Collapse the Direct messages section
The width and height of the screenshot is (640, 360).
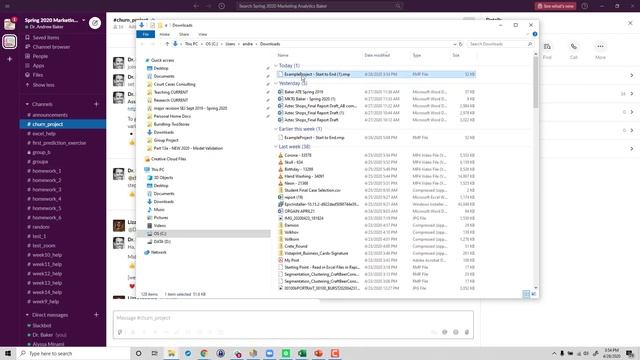coord(27,315)
